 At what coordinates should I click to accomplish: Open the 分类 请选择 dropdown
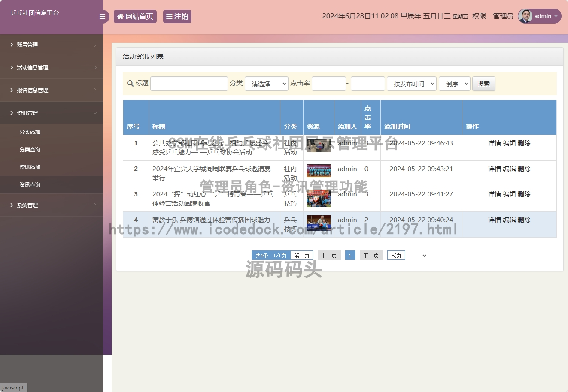tap(267, 84)
